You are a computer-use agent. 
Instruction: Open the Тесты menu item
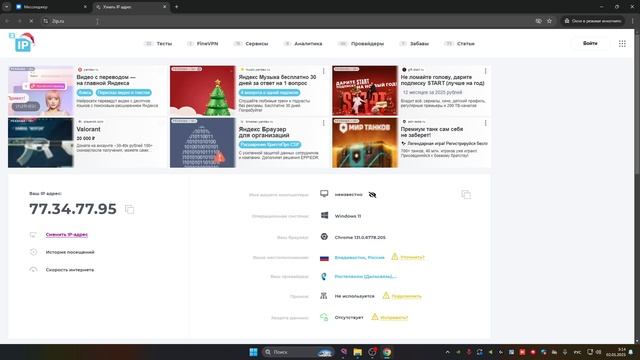point(164,44)
